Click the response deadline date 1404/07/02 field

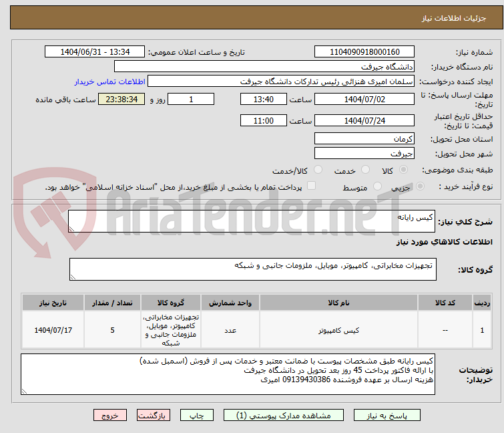pos(364,99)
